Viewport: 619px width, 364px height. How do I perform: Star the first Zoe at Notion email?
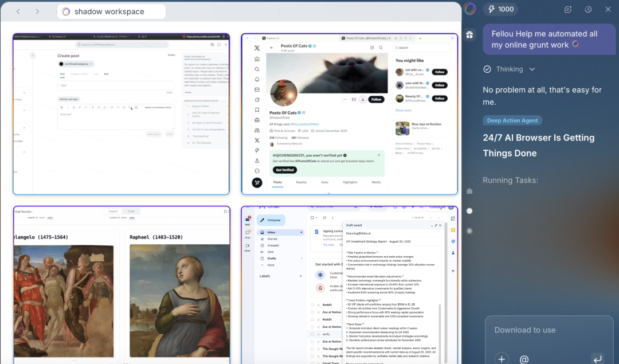[318, 312]
